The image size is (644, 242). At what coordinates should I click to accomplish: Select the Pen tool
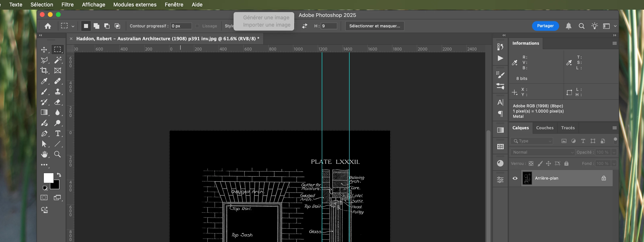44,133
